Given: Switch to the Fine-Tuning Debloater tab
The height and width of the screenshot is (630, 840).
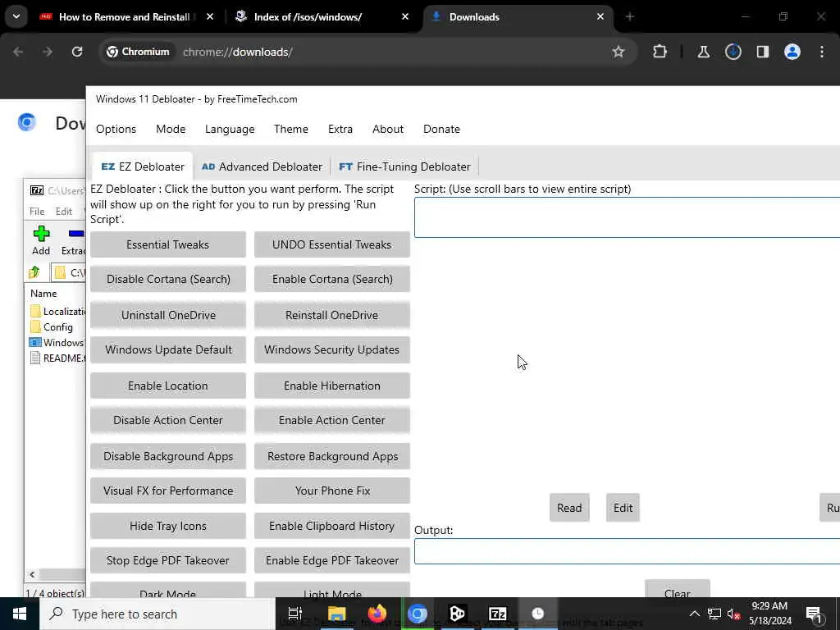Looking at the screenshot, I should (404, 167).
